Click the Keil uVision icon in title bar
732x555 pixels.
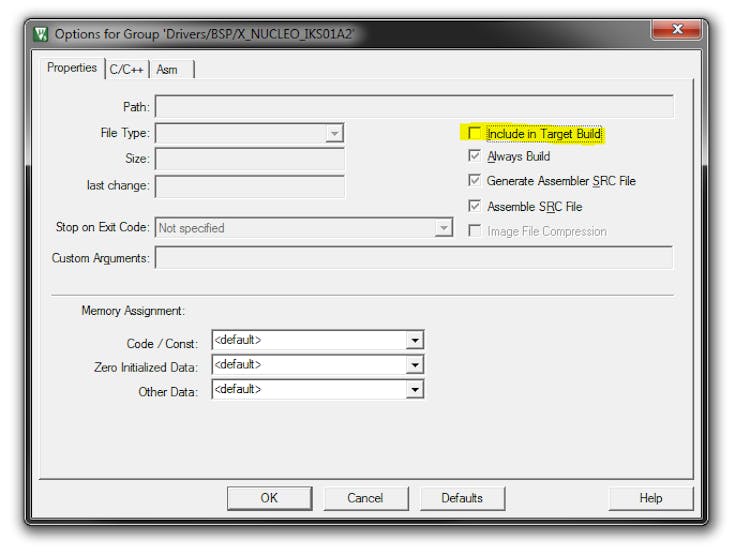41,34
